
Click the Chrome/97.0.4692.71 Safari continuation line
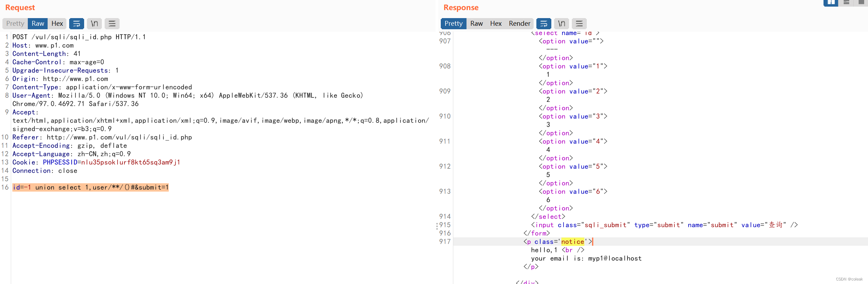[75, 104]
